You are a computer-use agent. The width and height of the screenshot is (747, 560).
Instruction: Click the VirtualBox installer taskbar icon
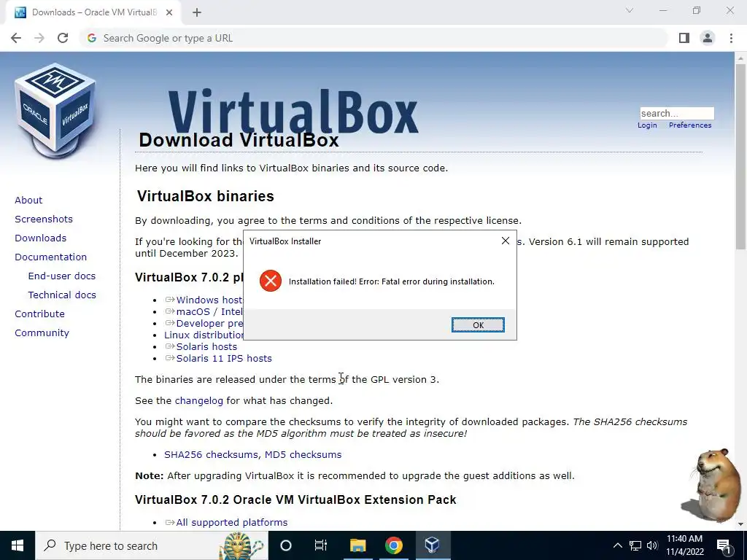pyautogui.click(x=432, y=545)
